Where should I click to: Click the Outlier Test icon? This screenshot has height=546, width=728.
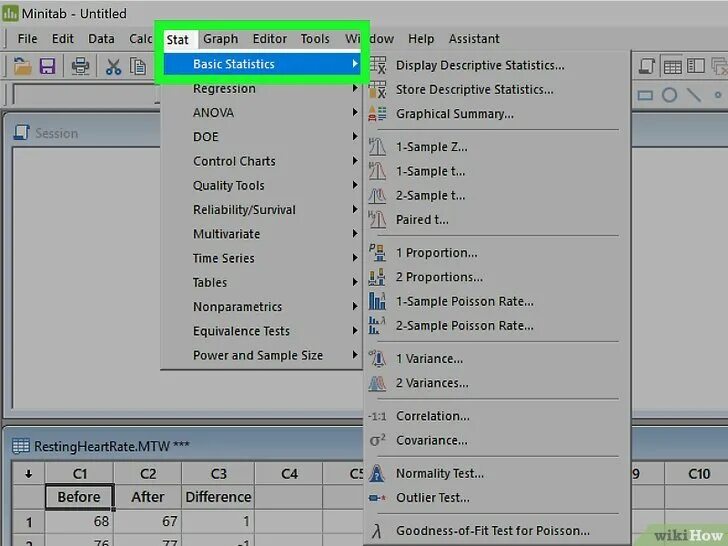point(377,498)
